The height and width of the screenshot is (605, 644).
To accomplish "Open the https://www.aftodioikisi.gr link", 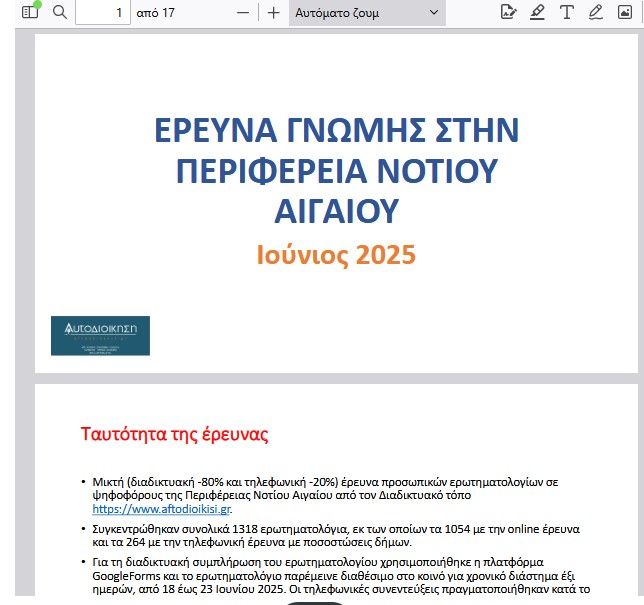I will tap(161, 509).
